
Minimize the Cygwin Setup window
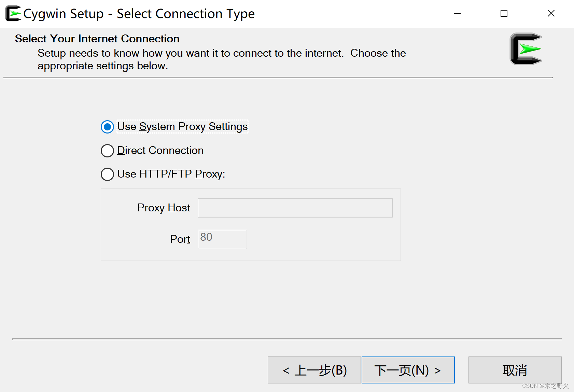click(457, 14)
